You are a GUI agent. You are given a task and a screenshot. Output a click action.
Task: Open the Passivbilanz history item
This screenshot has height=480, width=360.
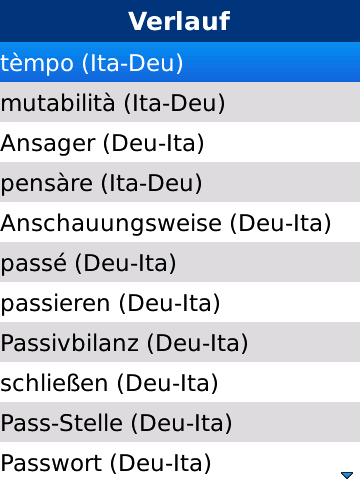point(180,342)
